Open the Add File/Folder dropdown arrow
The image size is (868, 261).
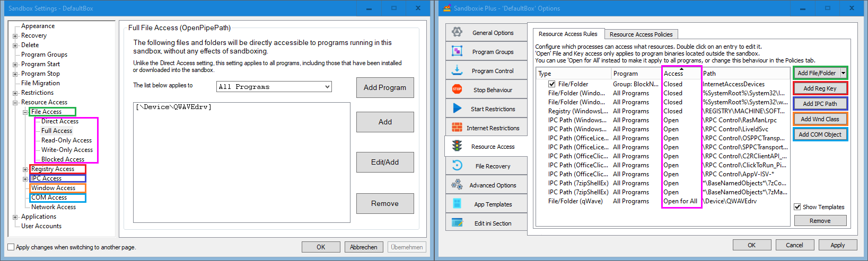[843, 73]
